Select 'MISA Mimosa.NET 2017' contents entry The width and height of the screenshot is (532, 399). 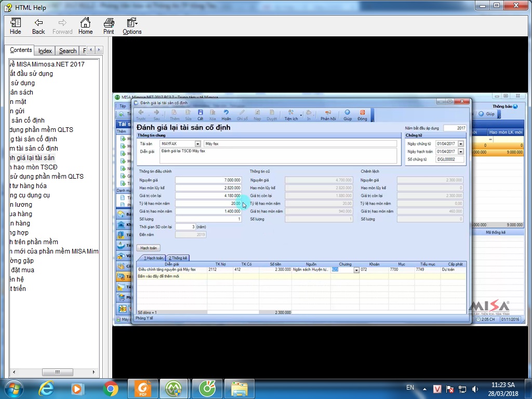(47, 64)
